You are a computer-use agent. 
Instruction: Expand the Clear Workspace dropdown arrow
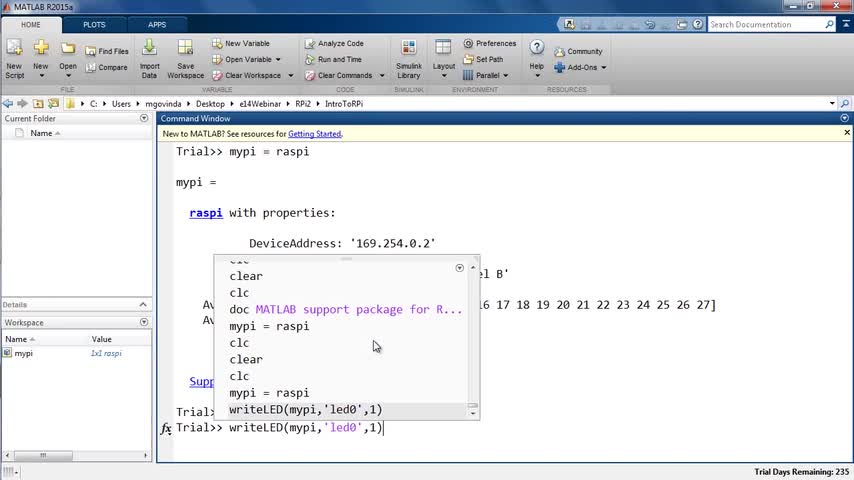pos(291,76)
